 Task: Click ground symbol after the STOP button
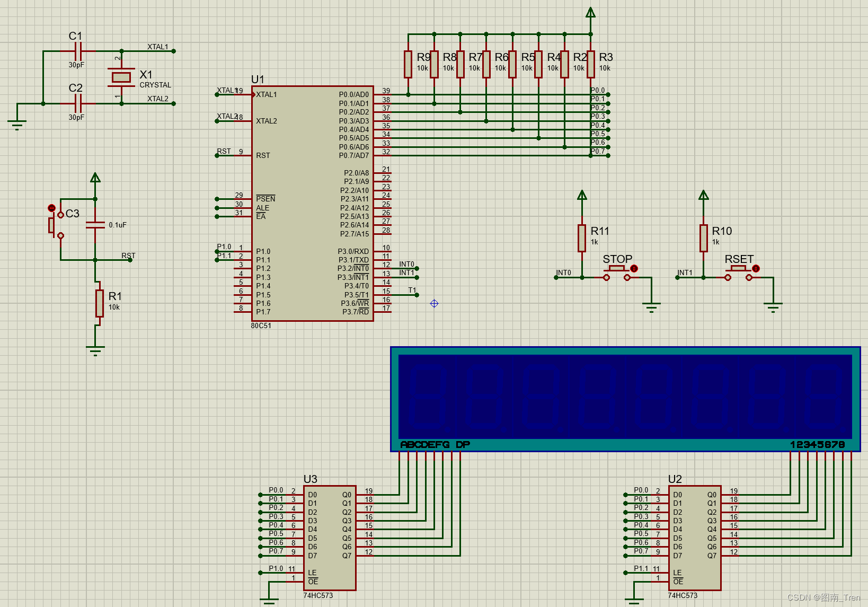(x=651, y=307)
